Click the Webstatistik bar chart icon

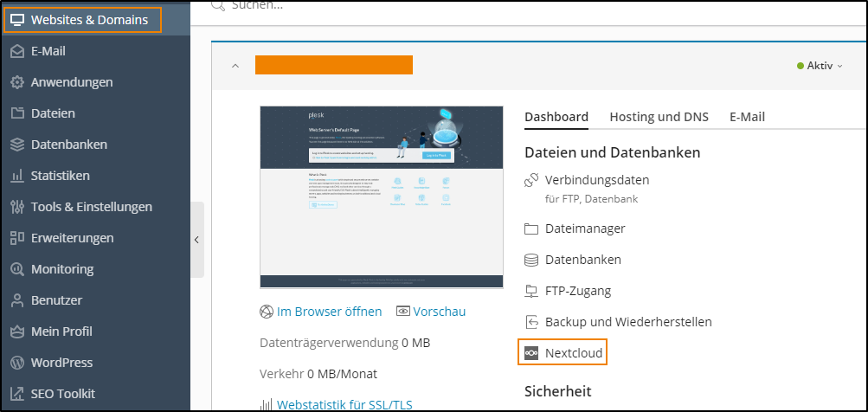tap(267, 405)
